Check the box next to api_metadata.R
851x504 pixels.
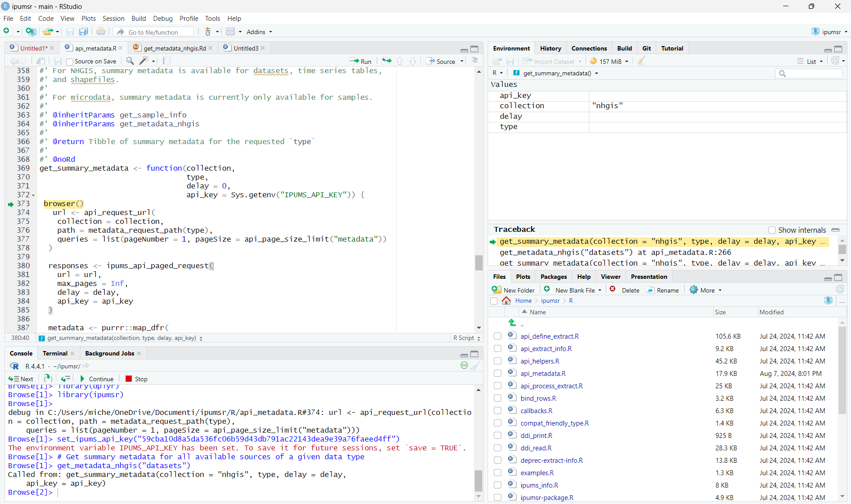pyautogui.click(x=498, y=374)
